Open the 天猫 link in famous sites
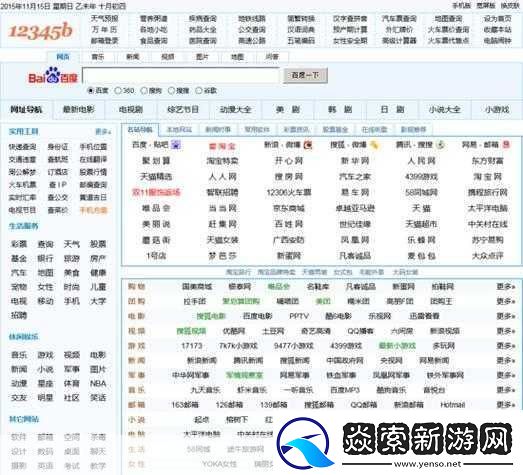The width and height of the screenshot is (523, 475). pyautogui.click(x=421, y=208)
